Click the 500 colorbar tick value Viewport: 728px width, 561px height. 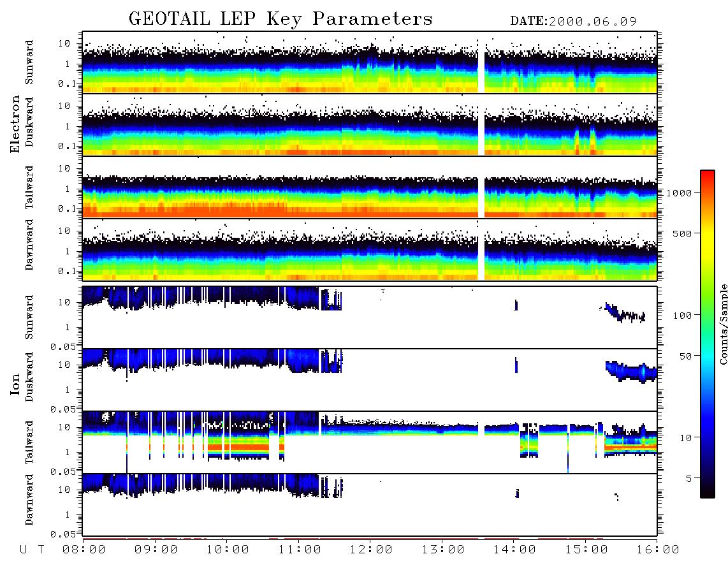[x=683, y=234]
